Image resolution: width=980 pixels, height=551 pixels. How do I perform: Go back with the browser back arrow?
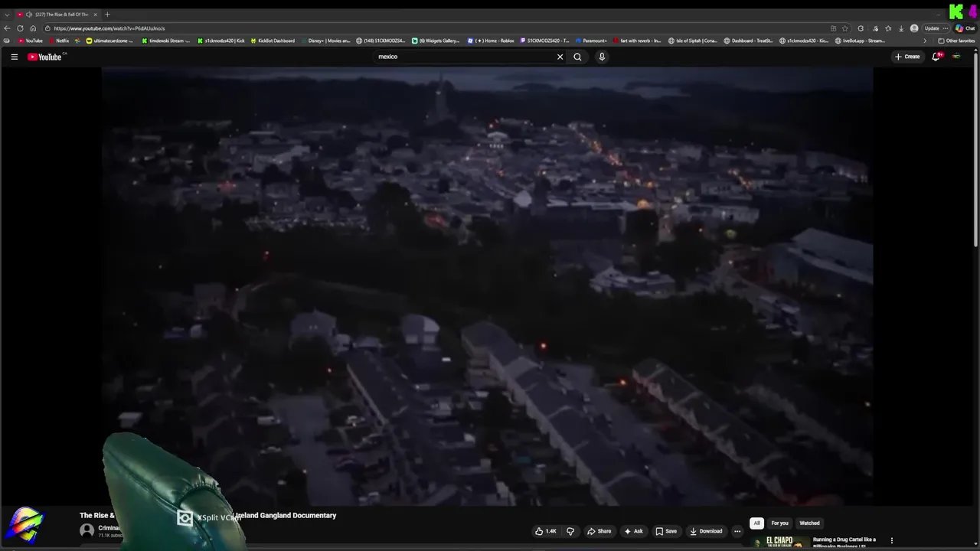7,28
